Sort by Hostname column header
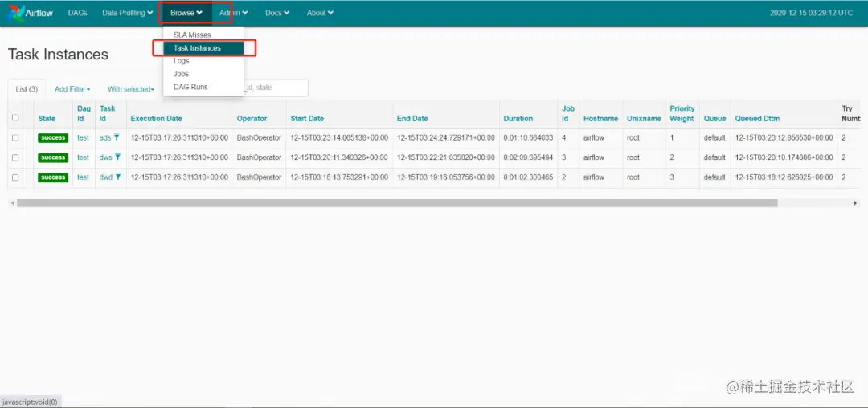The height and width of the screenshot is (408, 868). point(600,118)
